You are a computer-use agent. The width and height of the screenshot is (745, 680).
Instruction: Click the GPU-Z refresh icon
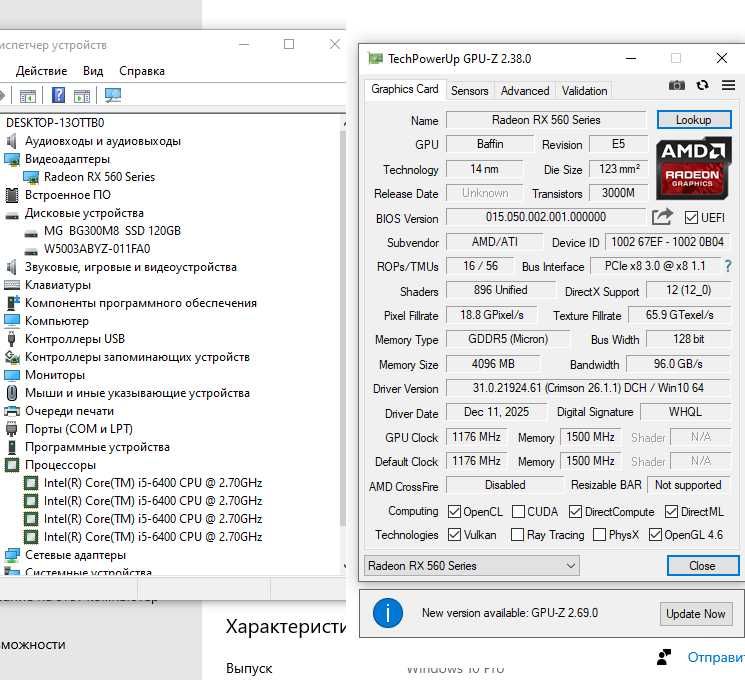[702, 86]
